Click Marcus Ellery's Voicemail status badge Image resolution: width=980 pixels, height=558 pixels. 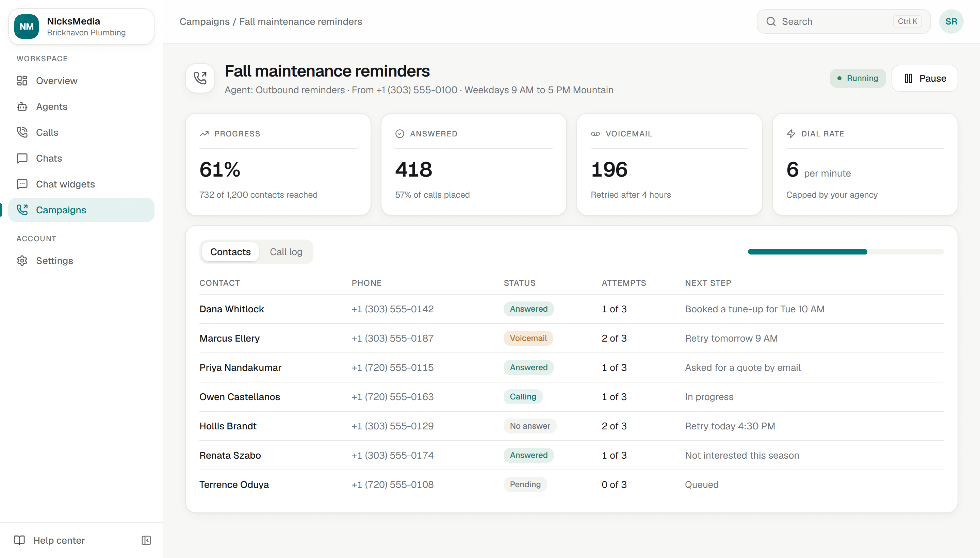pyautogui.click(x=528, y=338)
